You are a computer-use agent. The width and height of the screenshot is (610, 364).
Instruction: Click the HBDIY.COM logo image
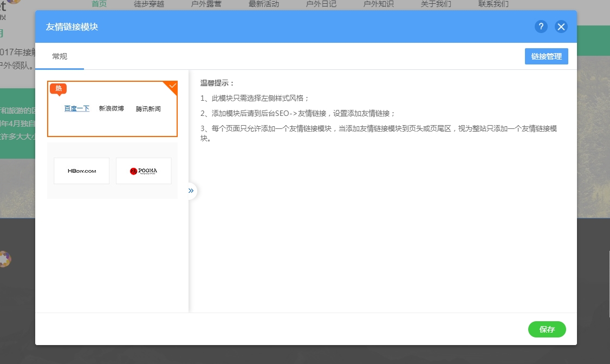click(x=82, y=171)
